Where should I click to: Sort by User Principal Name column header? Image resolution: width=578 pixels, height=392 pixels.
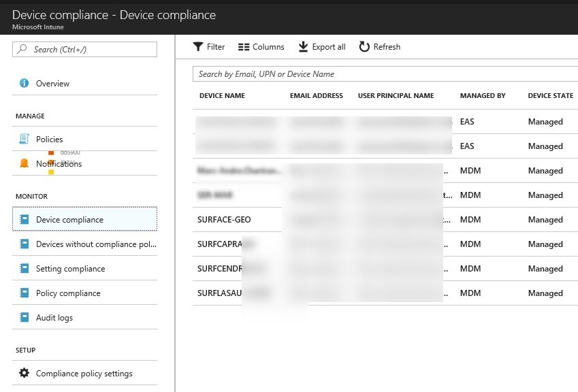(396, 96)
